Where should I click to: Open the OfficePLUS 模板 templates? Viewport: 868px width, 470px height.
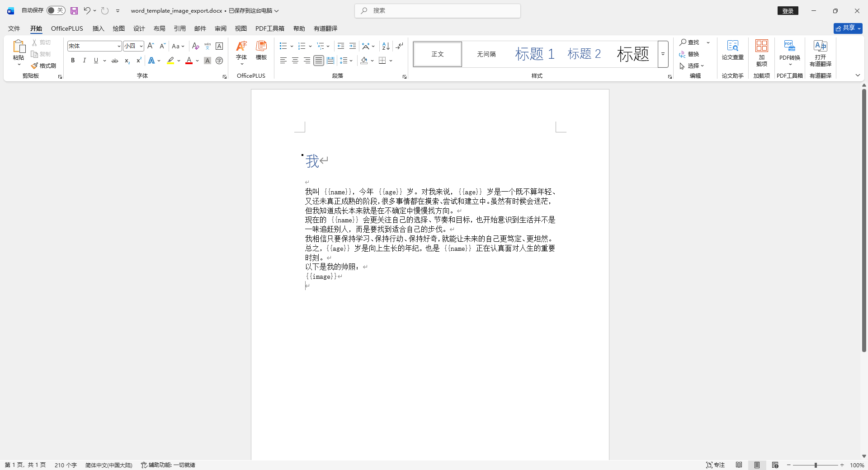coord(261,51)
